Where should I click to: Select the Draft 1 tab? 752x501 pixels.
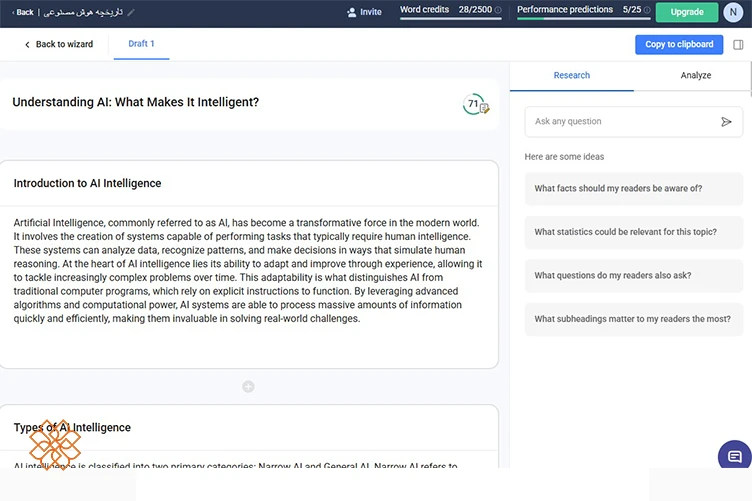click(141, 44)
